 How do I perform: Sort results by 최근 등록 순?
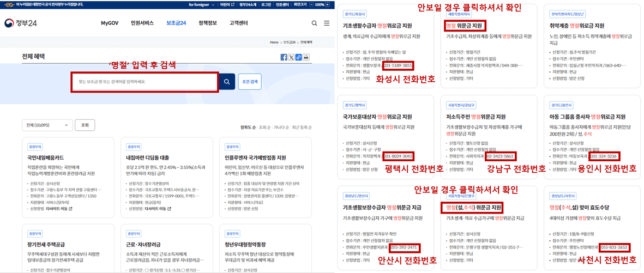coord(302,128)
